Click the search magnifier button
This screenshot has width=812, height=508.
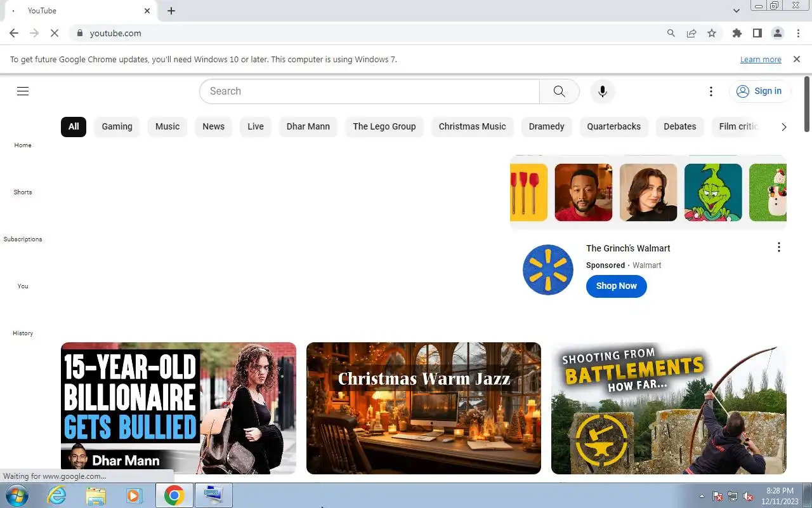click(559, 91)
